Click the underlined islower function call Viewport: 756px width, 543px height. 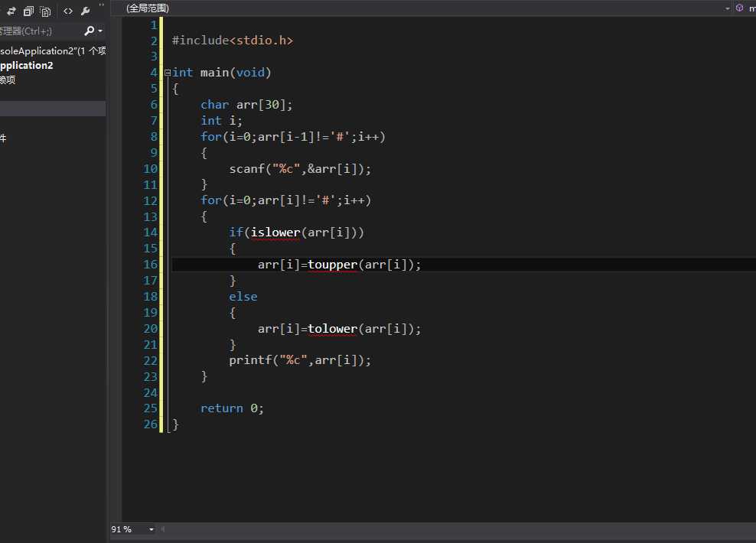click(275, 232)
